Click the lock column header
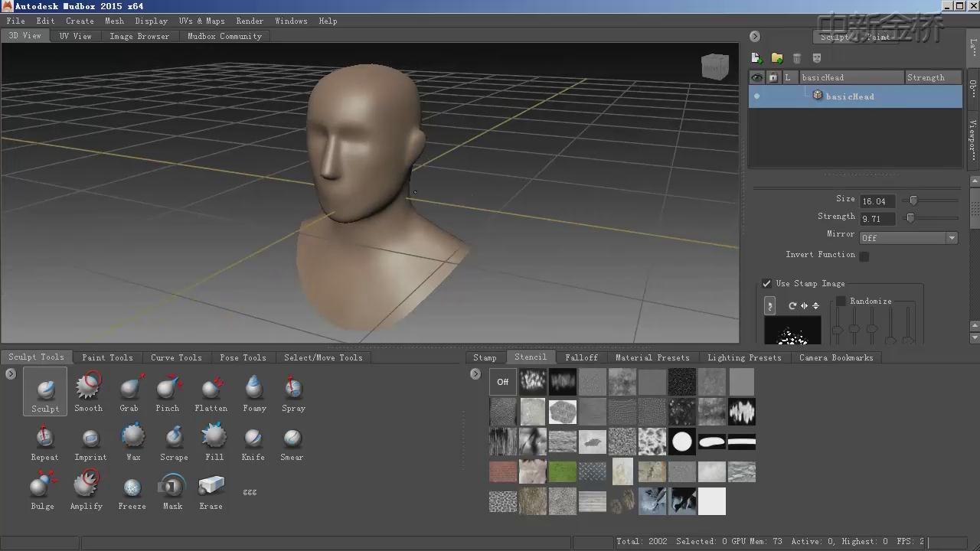 [x=773, y=77]
